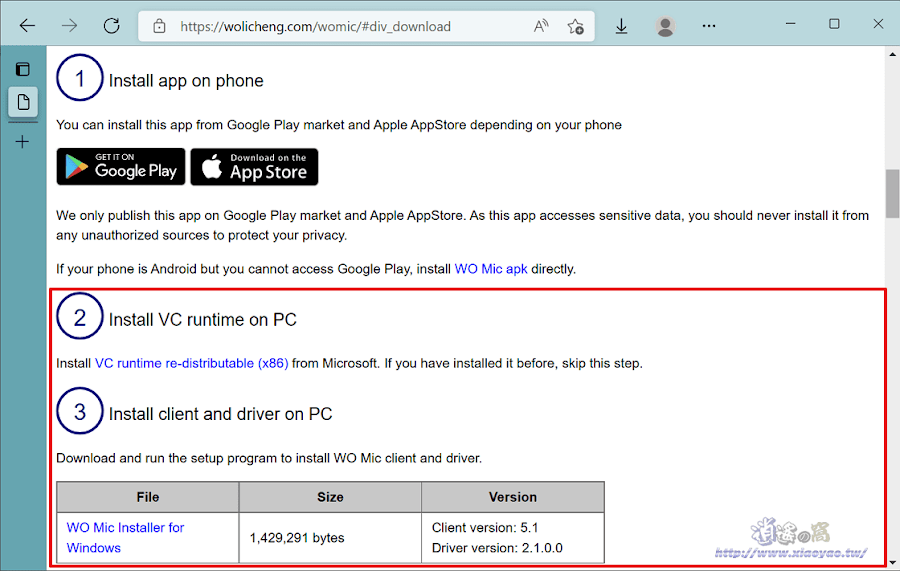Open the Get it on Google Play badge
The height and width of the screenshot is (571, 900).
tap(121, 166)
